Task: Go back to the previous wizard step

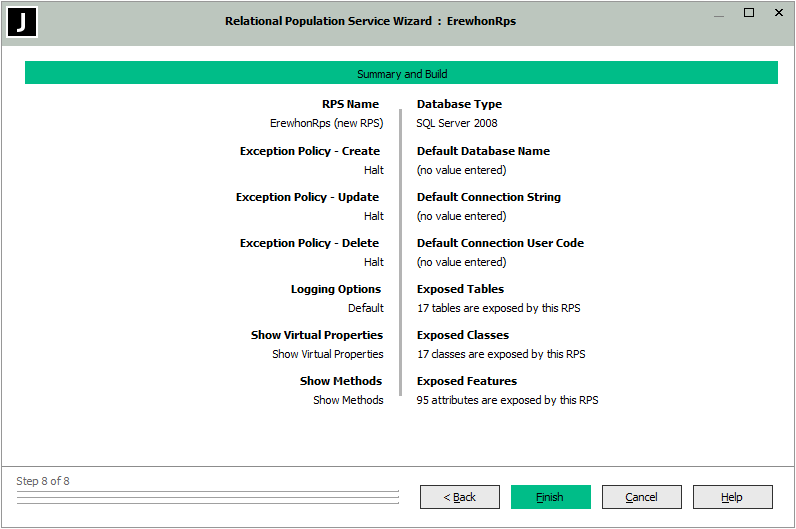Action: [459, 497]
